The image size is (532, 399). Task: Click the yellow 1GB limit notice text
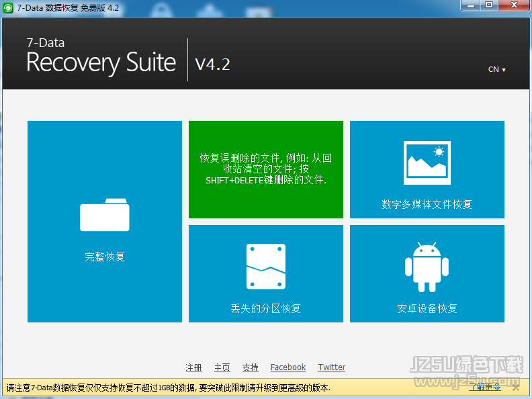tap(169, 388)
